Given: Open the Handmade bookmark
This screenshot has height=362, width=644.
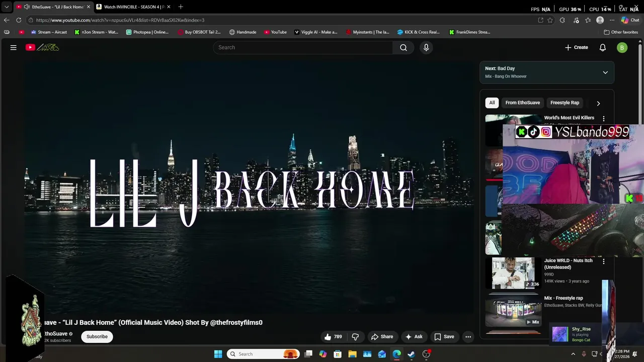Looking at the screenshot, I should (x=243, y=32).
